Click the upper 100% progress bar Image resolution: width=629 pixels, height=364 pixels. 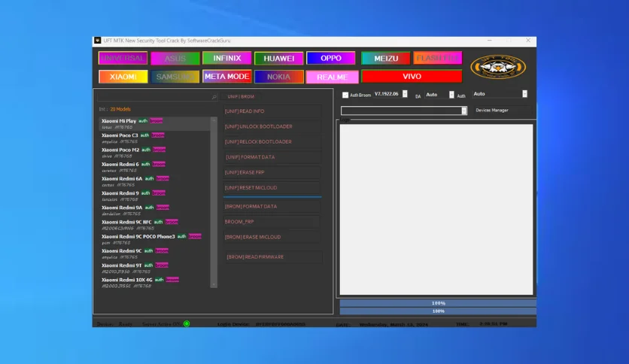pyautogui.click(x=438, y=303)
